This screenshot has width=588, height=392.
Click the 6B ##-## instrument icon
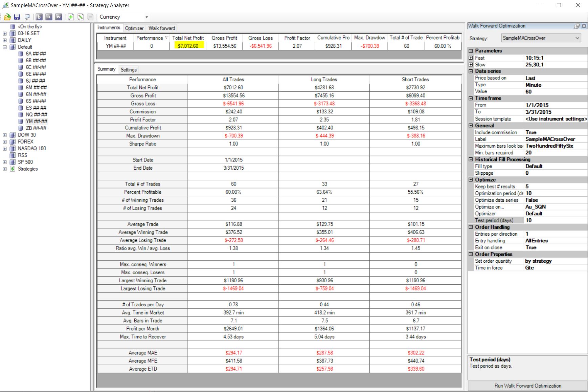tap(21, 61)
